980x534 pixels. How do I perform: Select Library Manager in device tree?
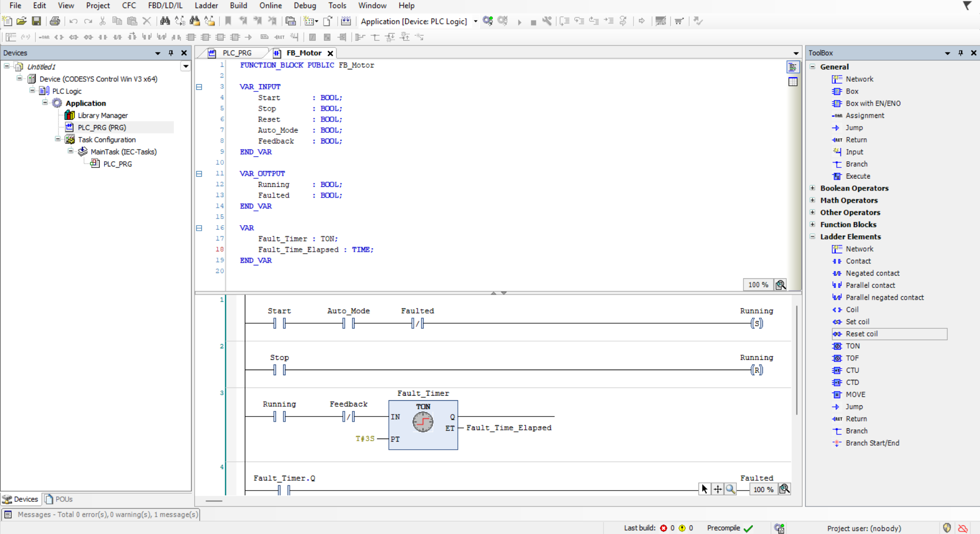[x=102, y=115]
